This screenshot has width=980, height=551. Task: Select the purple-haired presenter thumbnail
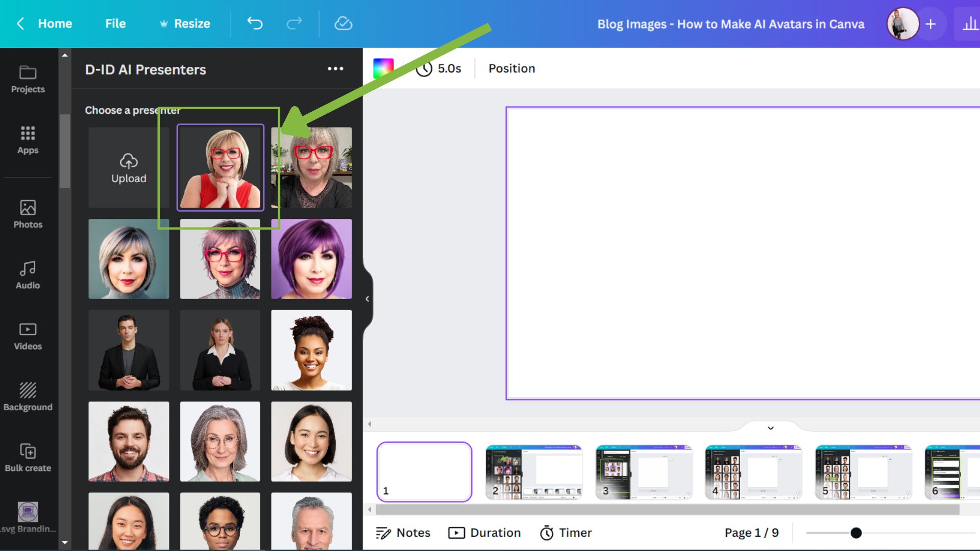(311, 259)
